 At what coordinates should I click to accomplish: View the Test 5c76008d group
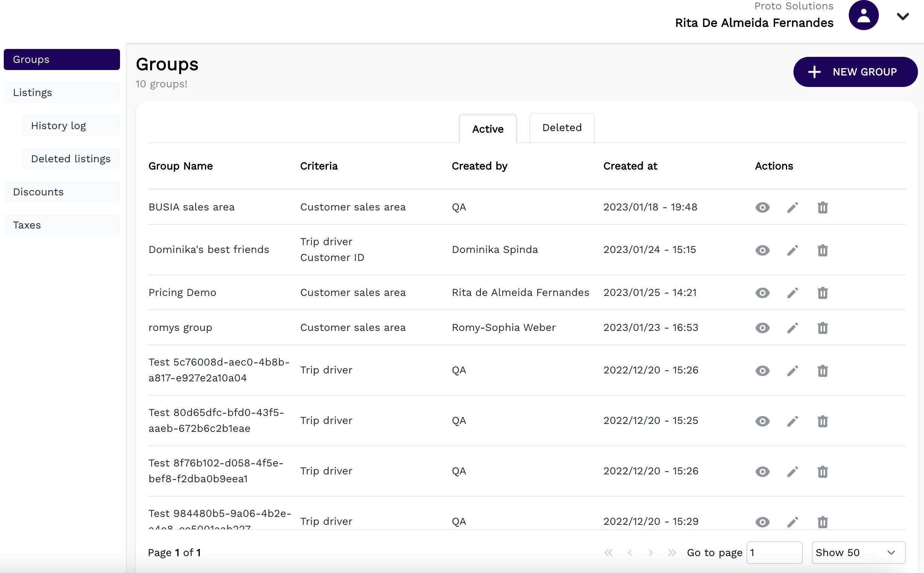click(x=762, y=370)
